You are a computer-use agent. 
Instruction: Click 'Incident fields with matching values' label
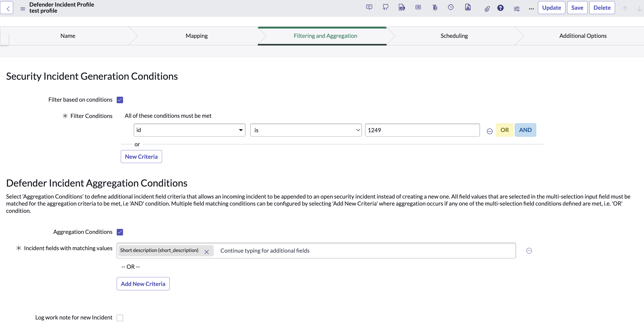[x=68, y=248]
